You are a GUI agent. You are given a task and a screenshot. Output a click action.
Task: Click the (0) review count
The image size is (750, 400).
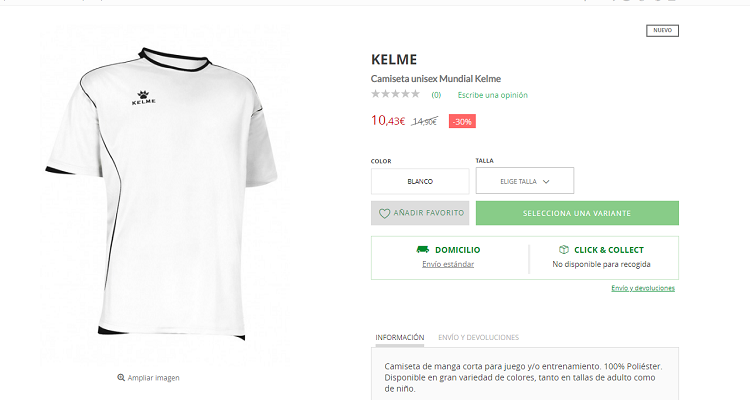436,95
